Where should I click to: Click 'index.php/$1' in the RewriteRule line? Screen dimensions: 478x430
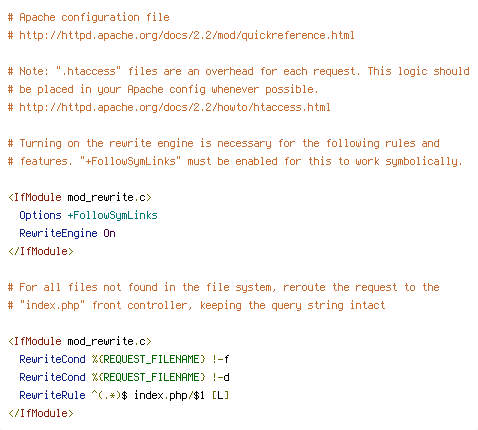point(169,395)
